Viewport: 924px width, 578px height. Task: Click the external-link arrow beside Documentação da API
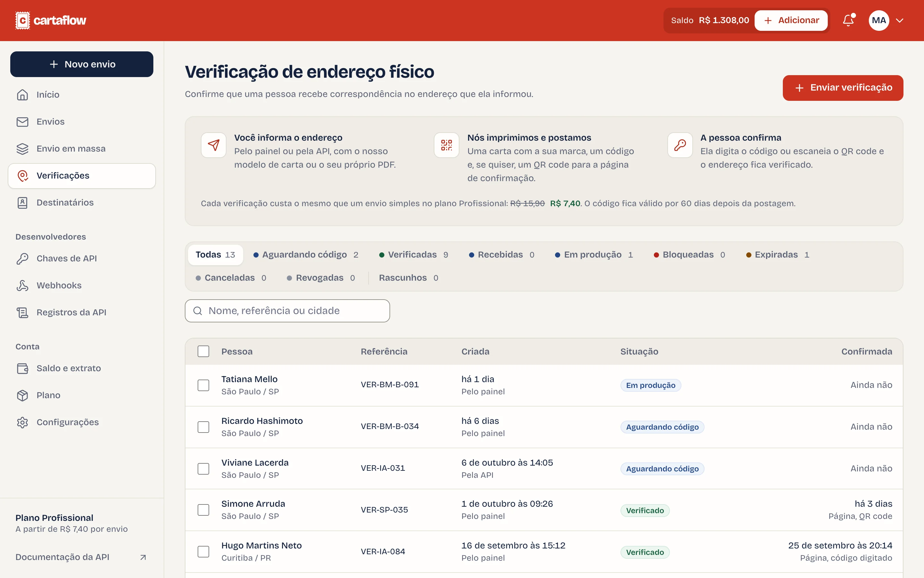click(143, 557)
